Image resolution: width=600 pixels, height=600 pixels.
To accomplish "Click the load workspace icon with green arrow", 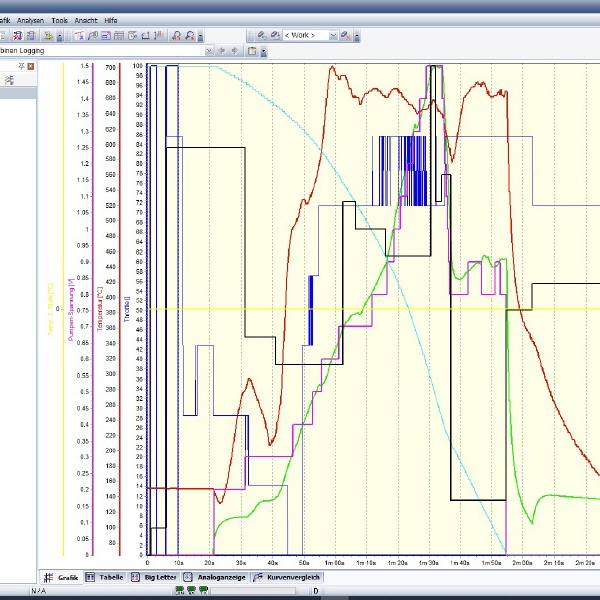I will 262,36.
